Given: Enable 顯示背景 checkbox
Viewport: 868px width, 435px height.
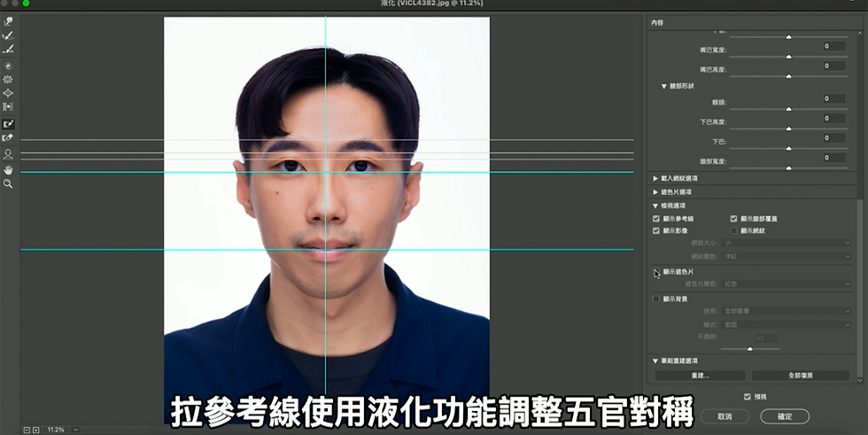Looking at the screenshot, I should [x=656, y=299].
